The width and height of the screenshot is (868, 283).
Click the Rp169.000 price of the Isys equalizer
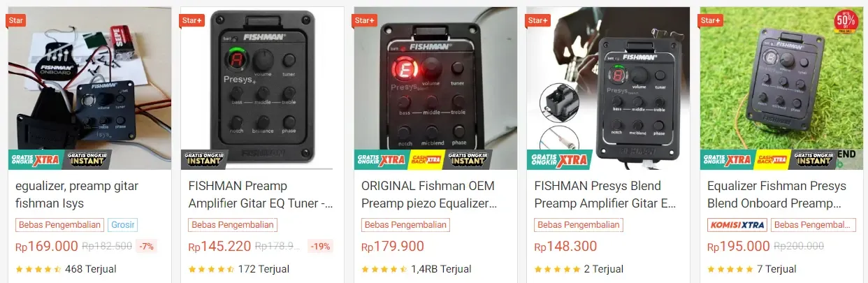[47, 247]
